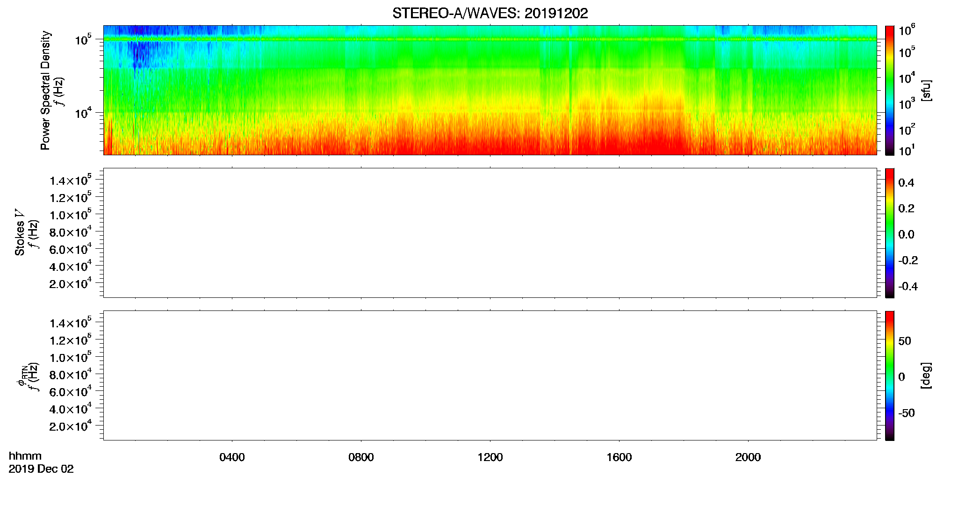This screenshot has width=980, height=505.
Task: Click the 1600 time tick label
Action: click(x=619, y=457)
